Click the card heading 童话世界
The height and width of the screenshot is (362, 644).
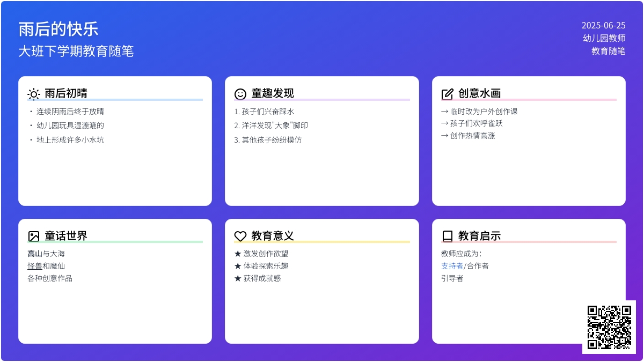coord(66,236)
